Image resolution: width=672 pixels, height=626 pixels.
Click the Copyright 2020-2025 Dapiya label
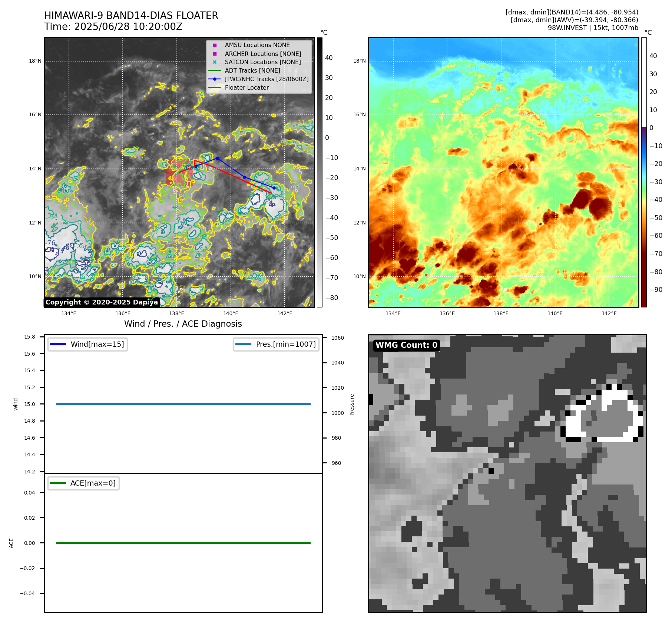tap(102, 302)
